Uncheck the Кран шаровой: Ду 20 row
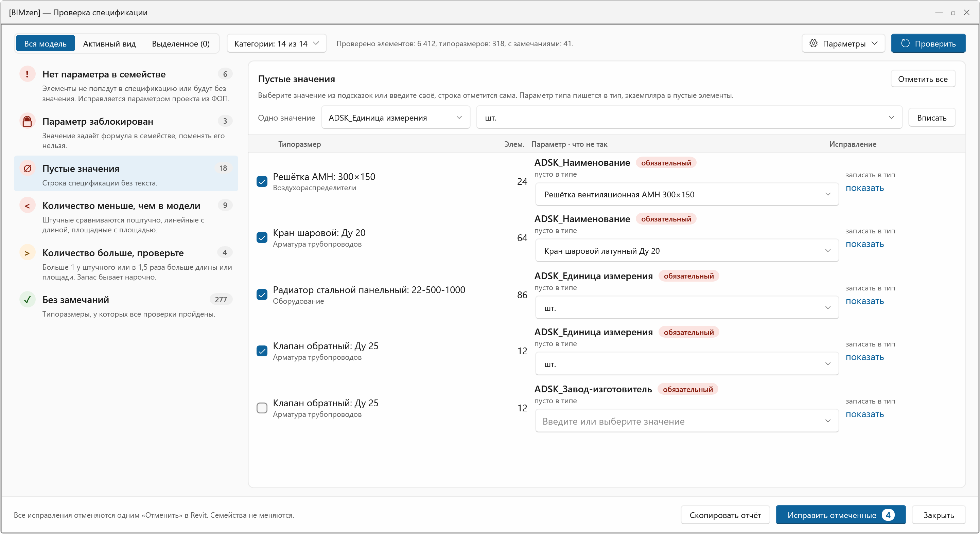Image resolution: width=980 pixels, height=534 pixels. (x=262, y=238)
